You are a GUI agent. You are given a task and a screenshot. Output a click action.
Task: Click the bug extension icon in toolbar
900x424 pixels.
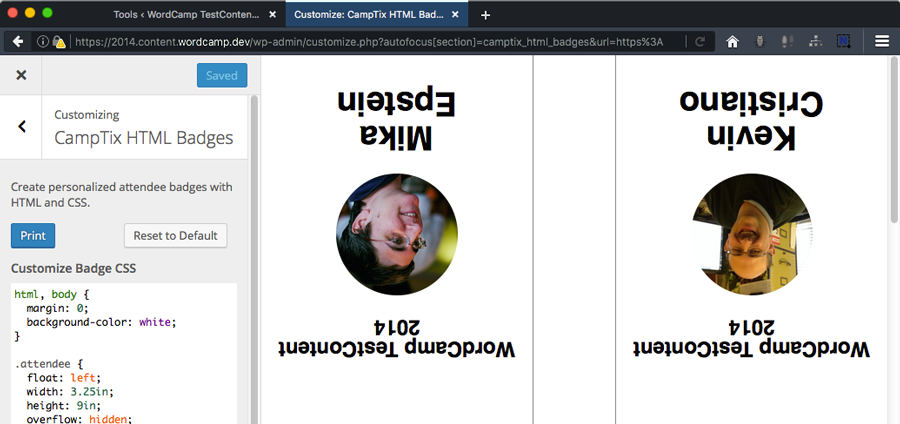coord(760,41)
